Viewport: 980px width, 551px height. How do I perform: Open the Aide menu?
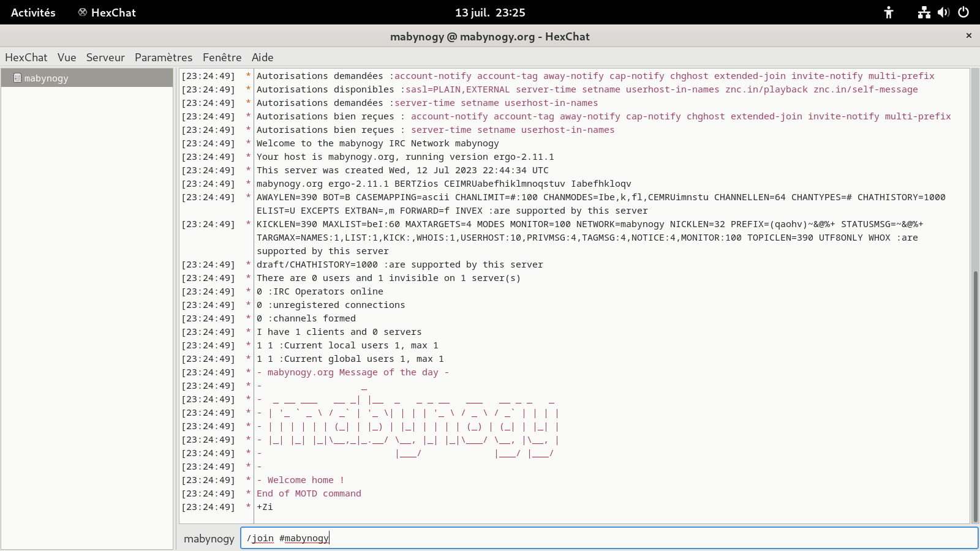262,58
